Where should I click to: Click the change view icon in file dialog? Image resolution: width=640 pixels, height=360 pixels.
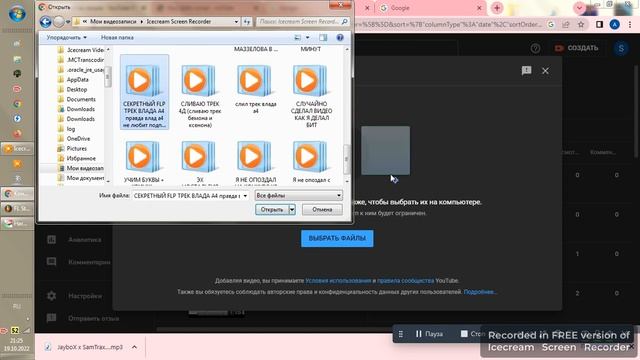[x=298, y=38]
